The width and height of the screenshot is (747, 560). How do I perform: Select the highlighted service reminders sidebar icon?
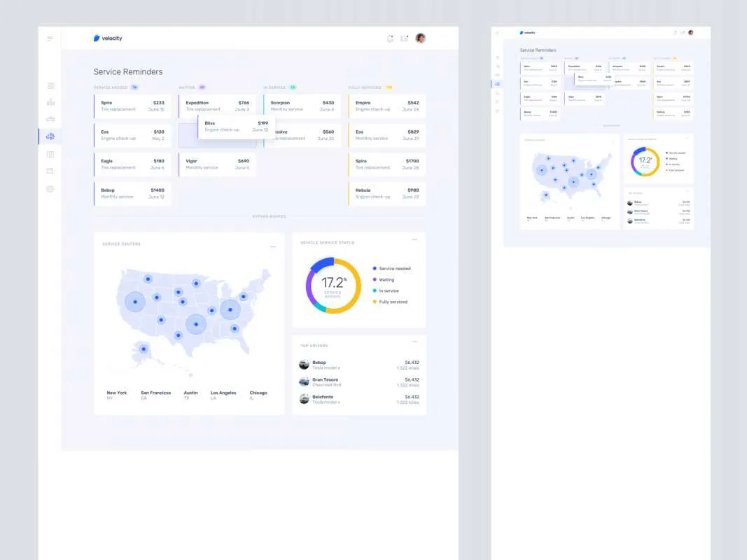click(x=50, y=136)
